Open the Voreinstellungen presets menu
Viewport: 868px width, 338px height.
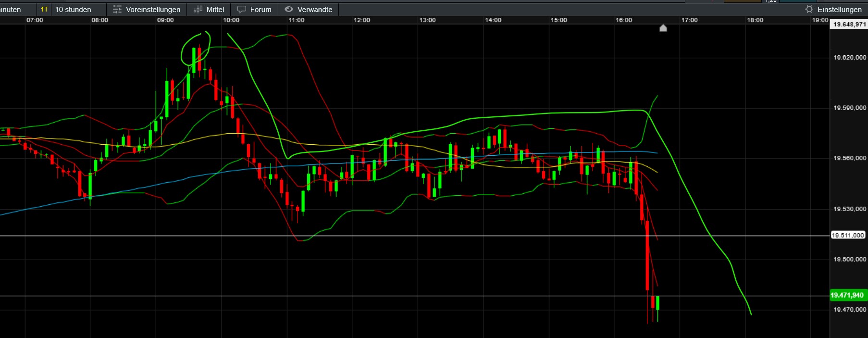[x=147, y=9]
